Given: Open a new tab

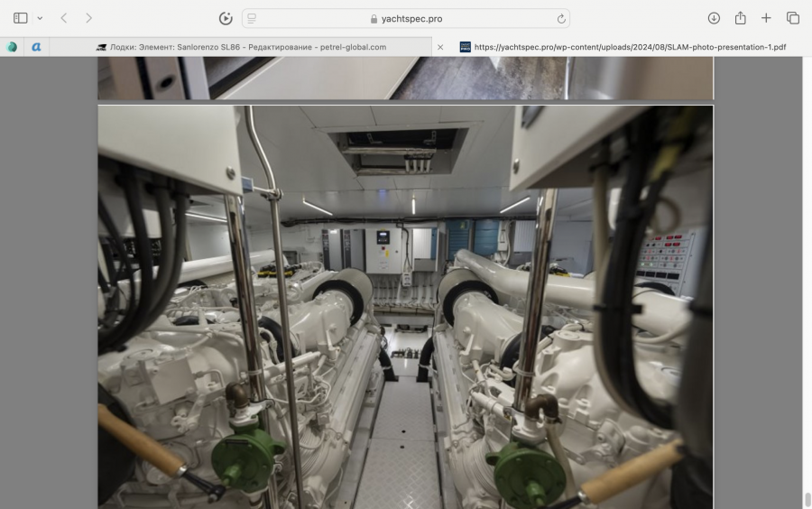Looking at the screenshot, I should [x=766, y=18].
